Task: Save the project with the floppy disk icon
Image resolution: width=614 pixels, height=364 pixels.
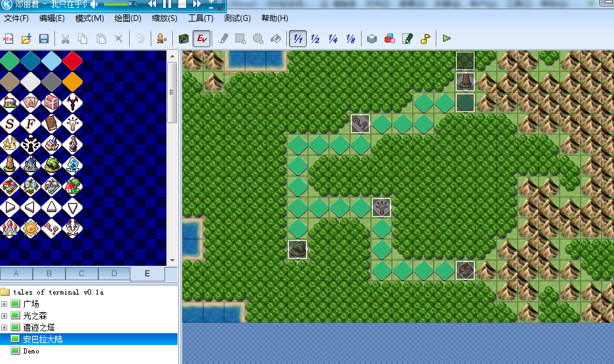Action: point(44,39)
